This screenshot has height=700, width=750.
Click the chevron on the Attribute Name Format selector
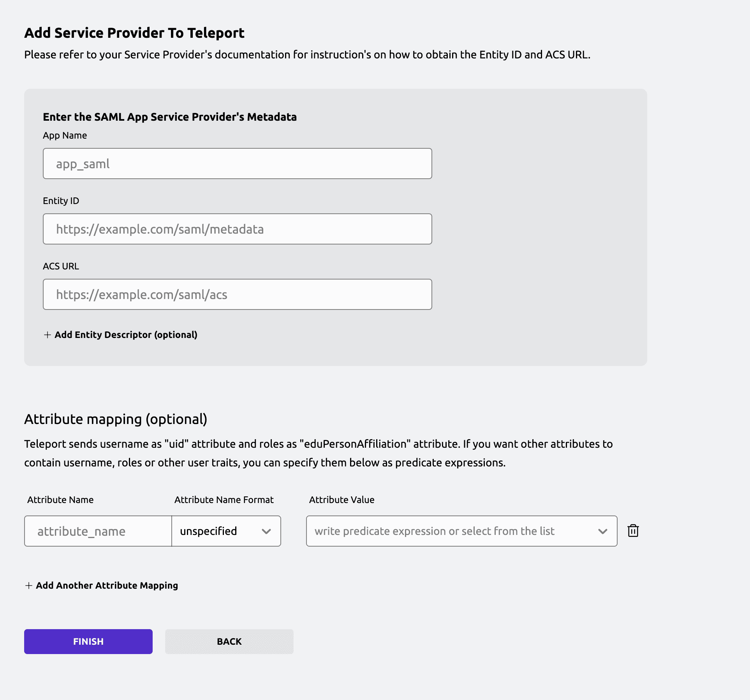(x=267, y=531)
